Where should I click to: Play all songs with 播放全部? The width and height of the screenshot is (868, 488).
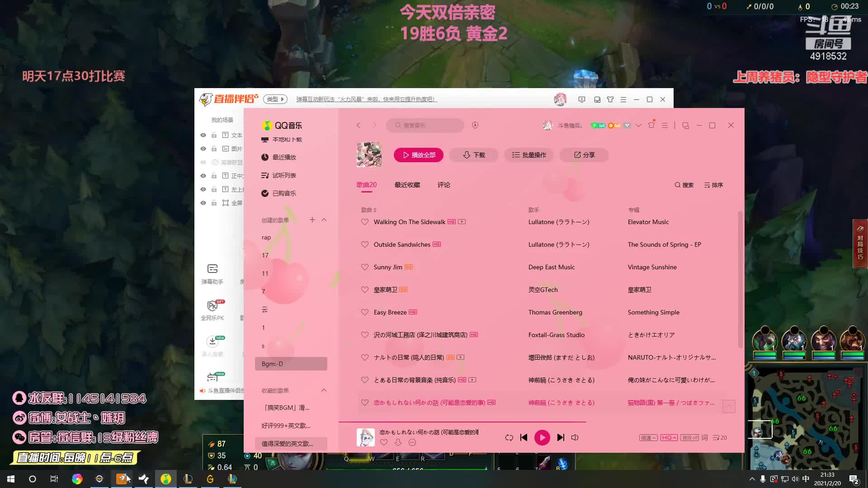tap(419, 155)
